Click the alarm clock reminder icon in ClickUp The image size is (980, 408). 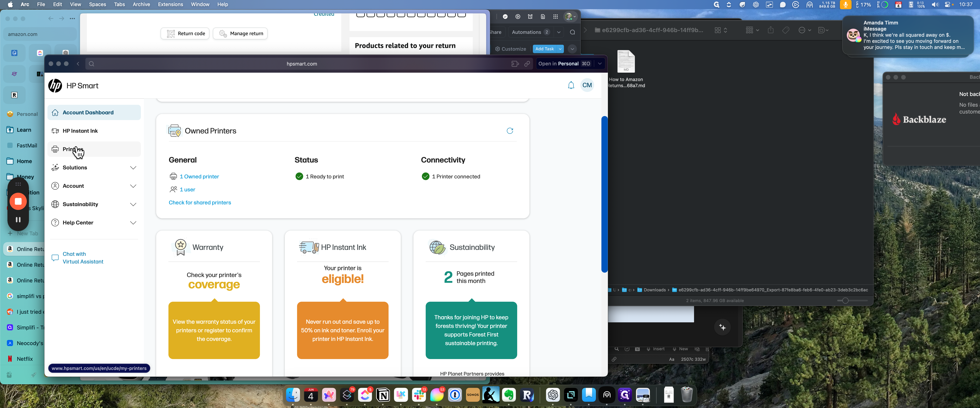tap(530, 17)
